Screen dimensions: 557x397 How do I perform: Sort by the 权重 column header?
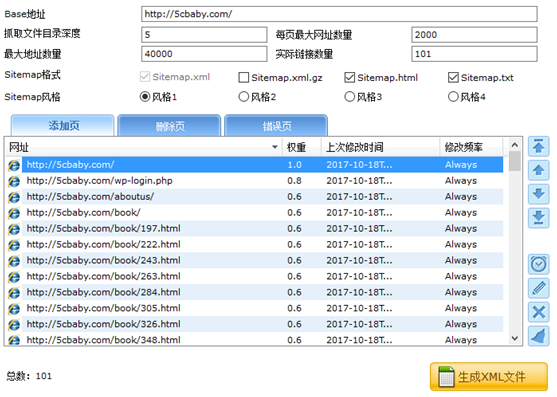click(x=302, y=147)
